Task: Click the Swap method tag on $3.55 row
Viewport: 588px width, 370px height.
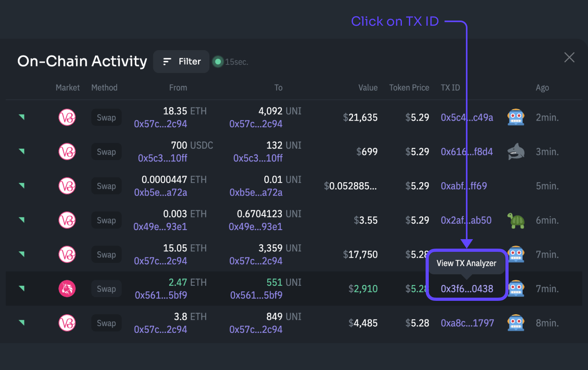Action: click(106, 221)
